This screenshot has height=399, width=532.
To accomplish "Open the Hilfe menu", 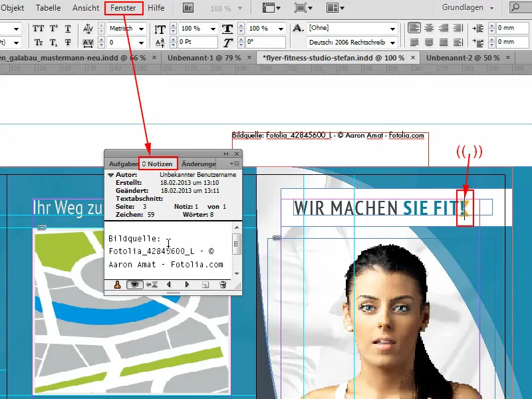I will click(156, 8).
